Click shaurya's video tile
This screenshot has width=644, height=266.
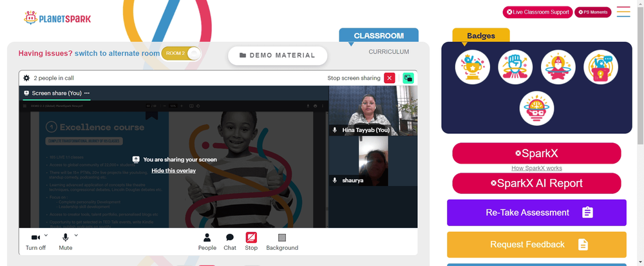(x=373, y=161)
